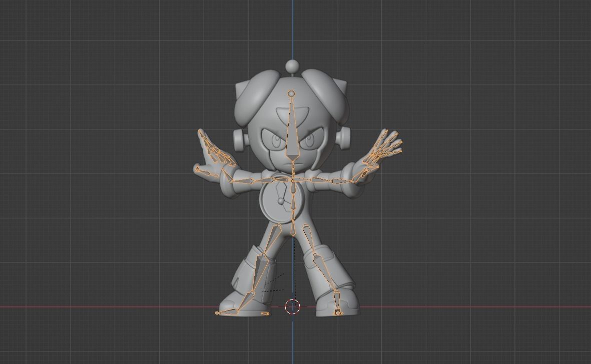Select the foot bone of the screen-left boot
Image resolution: width=591 pixels, height=364 pixels.
[245, 302]
